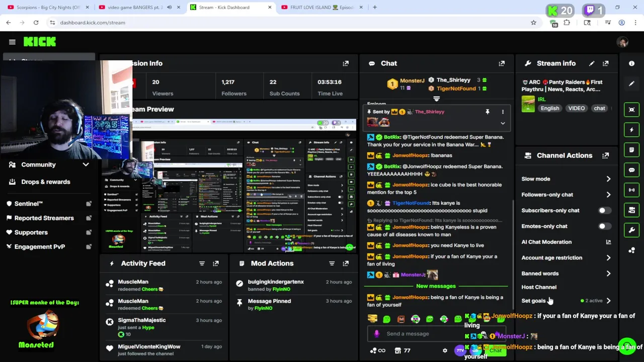Click the green Chat button
Viewport: 644px width, 362px height.
coord(496,350)
